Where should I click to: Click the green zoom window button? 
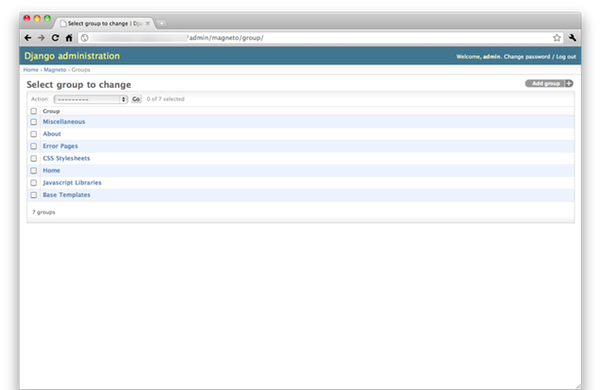[x=47, y=18]
